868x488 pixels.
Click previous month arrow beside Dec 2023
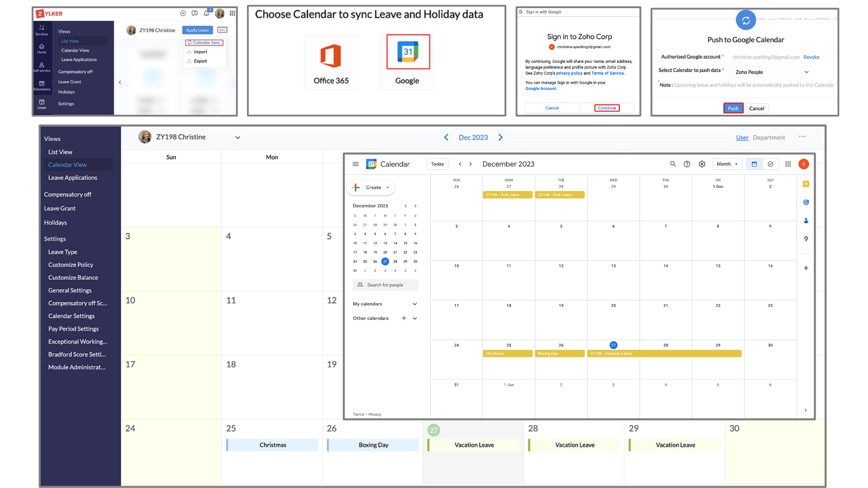tap(446, 137)
